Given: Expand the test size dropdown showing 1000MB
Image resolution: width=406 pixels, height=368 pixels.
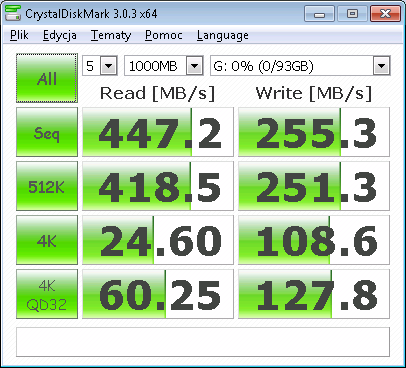Looking at the screenshot, I should click(x=195, y=66).
